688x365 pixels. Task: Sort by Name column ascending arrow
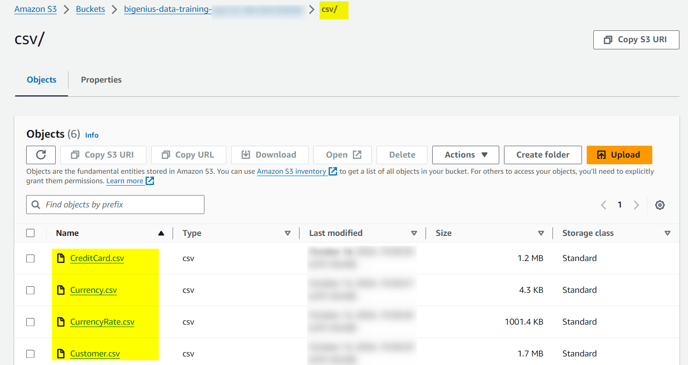[161, 233]
